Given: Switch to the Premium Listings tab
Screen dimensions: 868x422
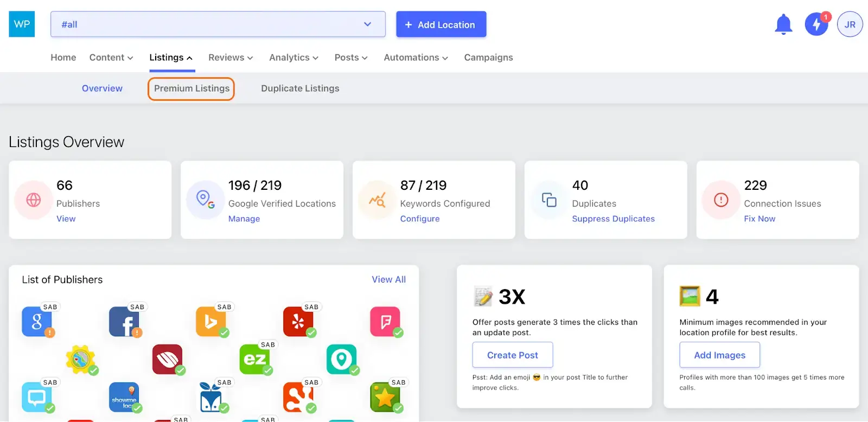Looking at the screenshot, I should tap(192, 88).
